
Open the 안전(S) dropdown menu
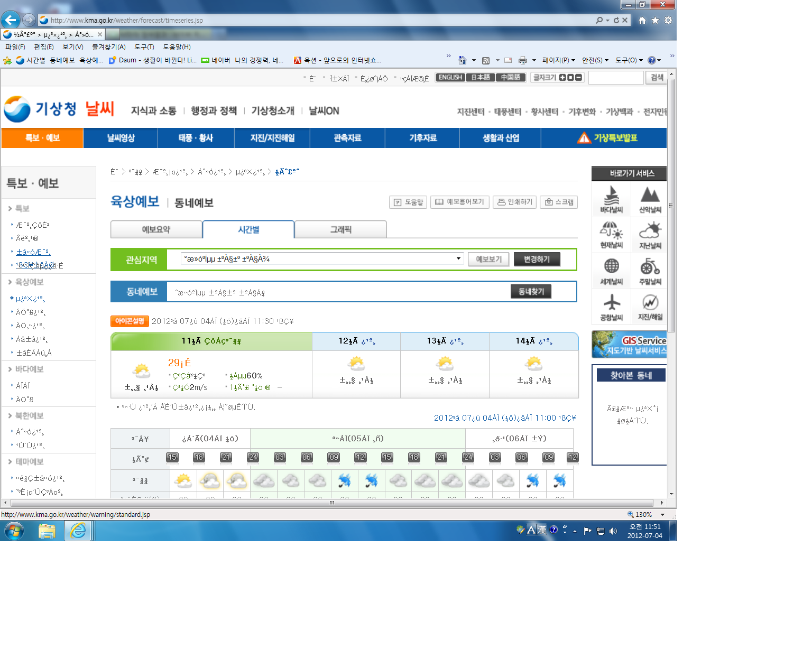(595, 60)
